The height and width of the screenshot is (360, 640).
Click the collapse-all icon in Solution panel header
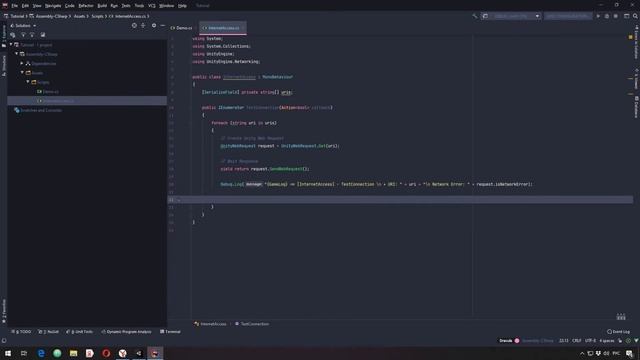pyautogui.click(x=143, y=25)
